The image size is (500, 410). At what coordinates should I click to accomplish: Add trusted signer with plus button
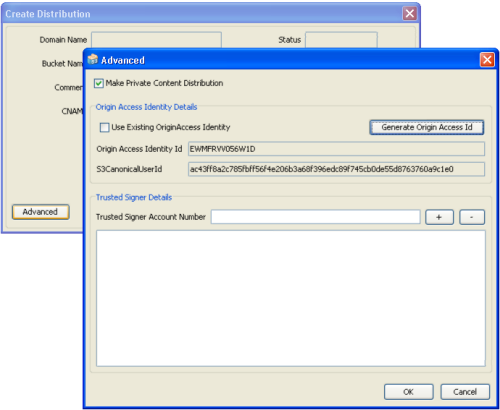pyautogui.click(x=439, y=217)
